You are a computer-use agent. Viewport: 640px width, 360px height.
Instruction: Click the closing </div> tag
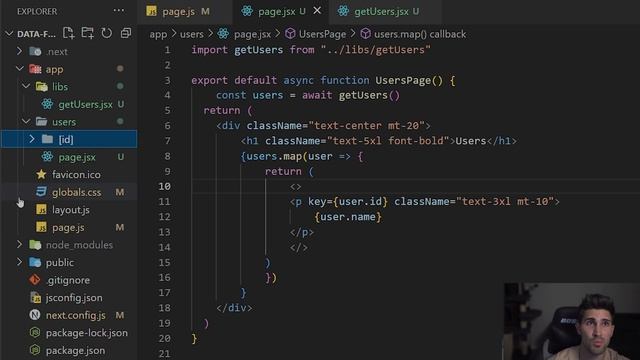pos(234,308)
